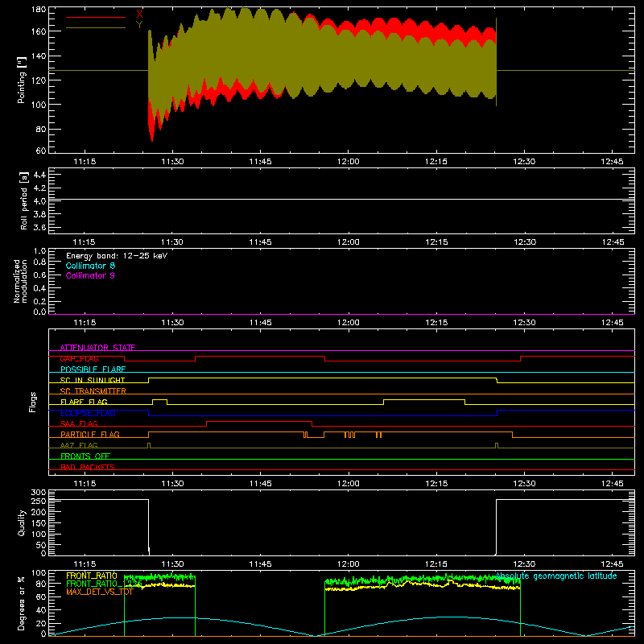The width and height of the screenshot is (644, 644).
Task: Click the white roll period trace line
Action: pyautogui.click(x=341, y=199)
